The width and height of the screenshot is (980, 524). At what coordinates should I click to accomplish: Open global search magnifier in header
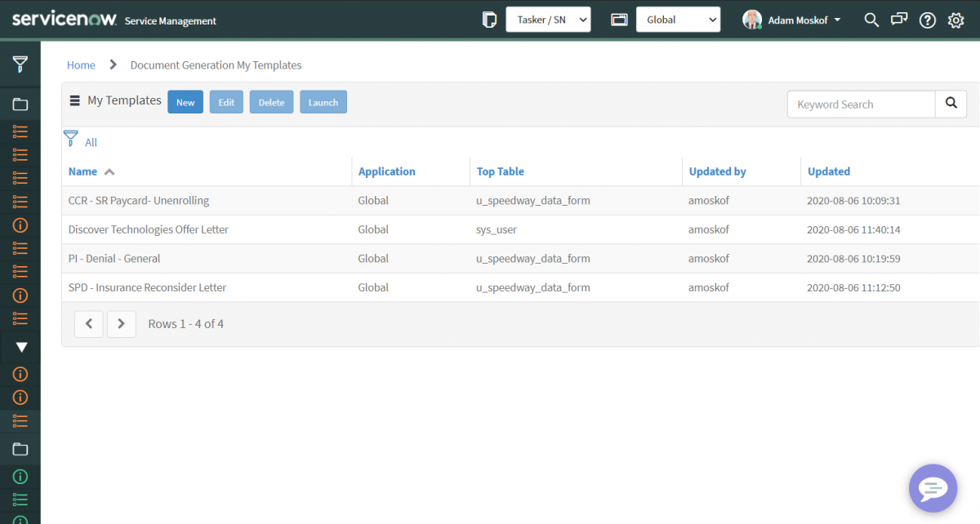(x=871, y=20)
